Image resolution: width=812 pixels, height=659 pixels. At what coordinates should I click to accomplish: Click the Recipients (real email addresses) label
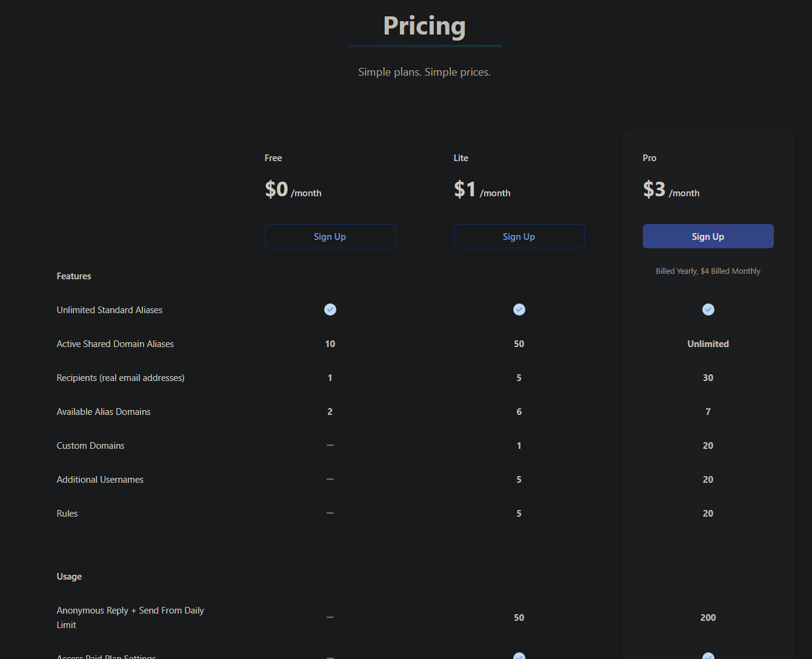pos(121,378)
